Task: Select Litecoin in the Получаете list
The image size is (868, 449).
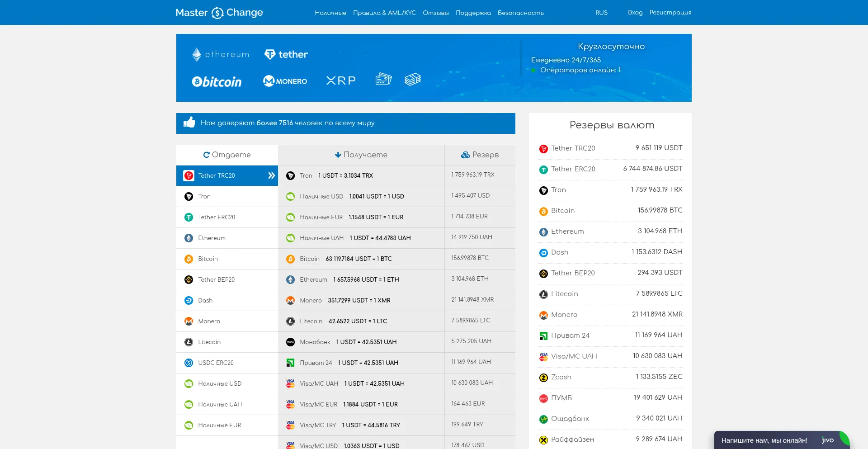Action: tap(361, 321)
